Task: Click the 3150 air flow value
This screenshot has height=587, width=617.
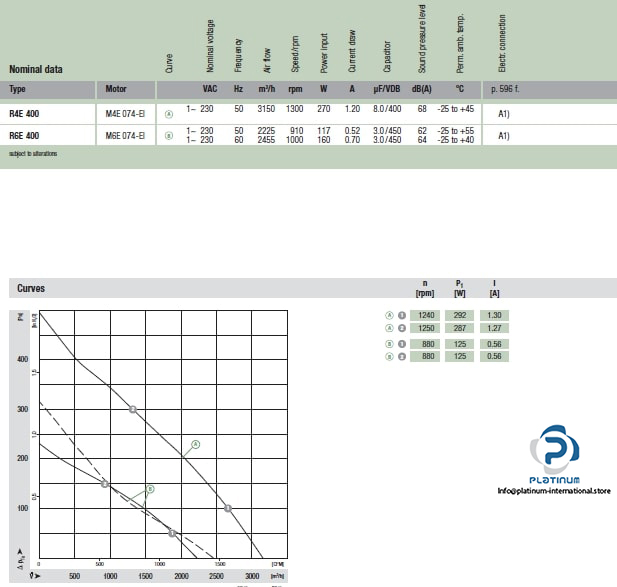Action: point(267,113)
